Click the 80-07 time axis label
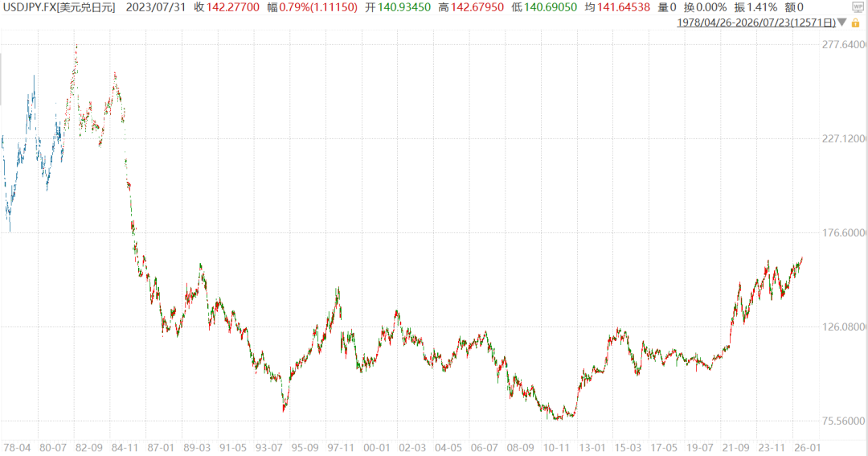This screenshot has height=456, width=868. tap(53, 448)
